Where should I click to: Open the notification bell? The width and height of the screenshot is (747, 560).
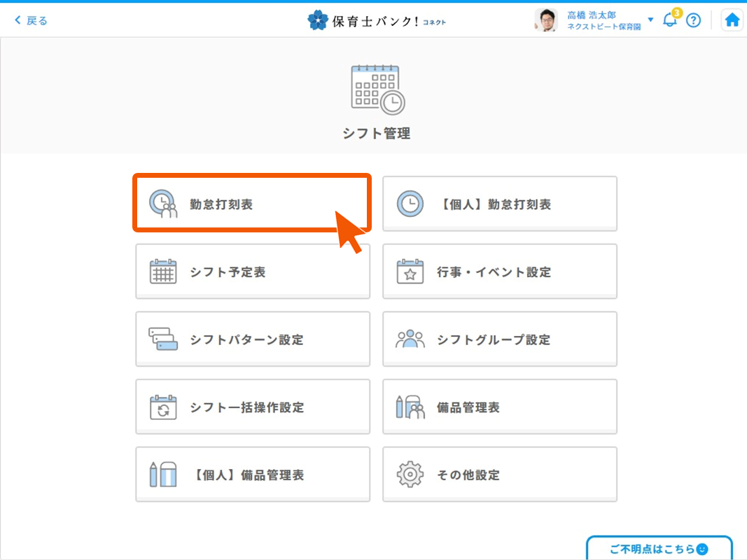pyautogui.click(x=669, y=20)
